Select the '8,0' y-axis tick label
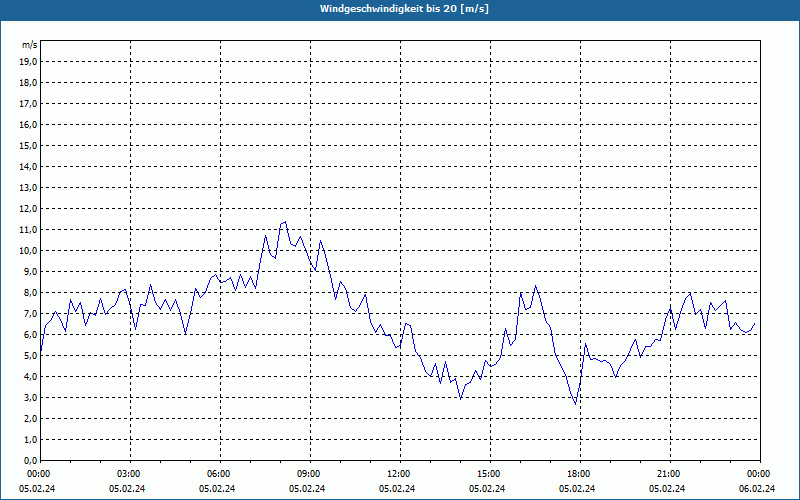 click(30, 292)
